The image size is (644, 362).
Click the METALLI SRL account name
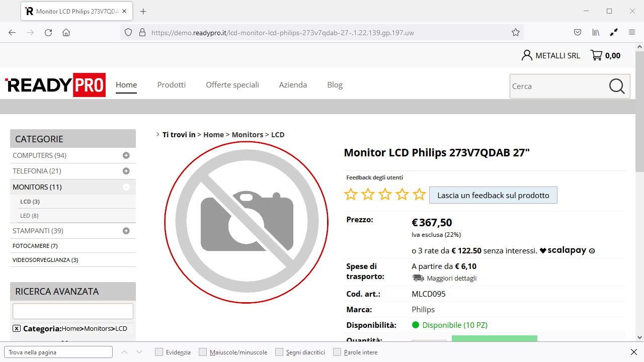click(x=558, y=55)
